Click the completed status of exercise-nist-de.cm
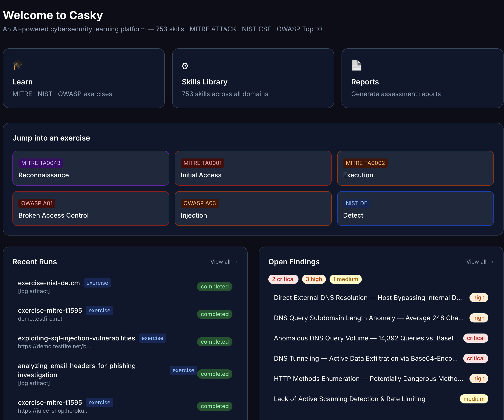504x420 pixels. [214, 287]
